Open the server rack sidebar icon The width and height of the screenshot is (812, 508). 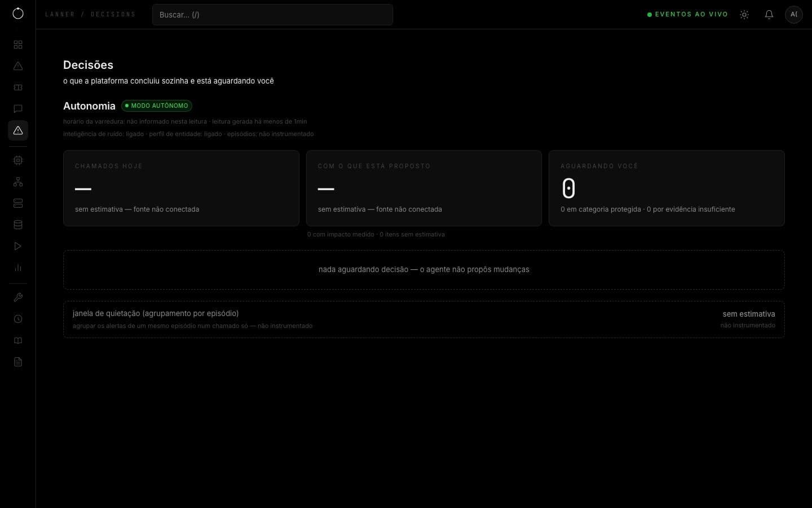(x=18, y=203)
